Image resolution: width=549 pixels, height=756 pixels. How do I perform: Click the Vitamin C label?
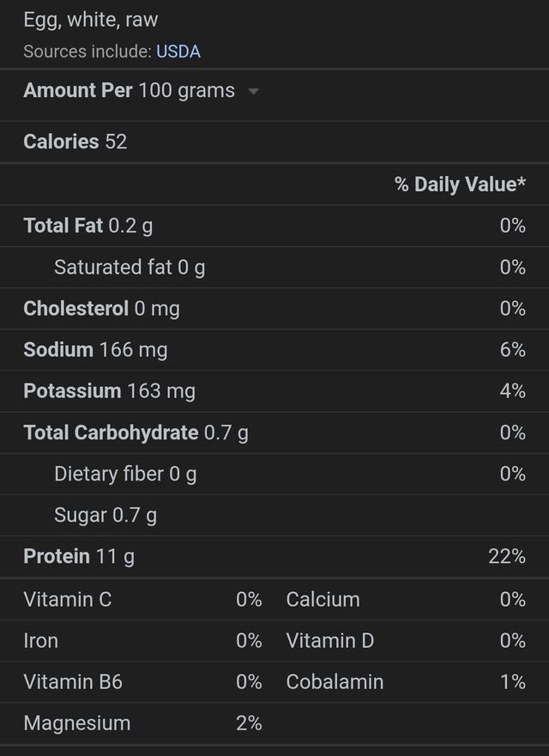68,600
